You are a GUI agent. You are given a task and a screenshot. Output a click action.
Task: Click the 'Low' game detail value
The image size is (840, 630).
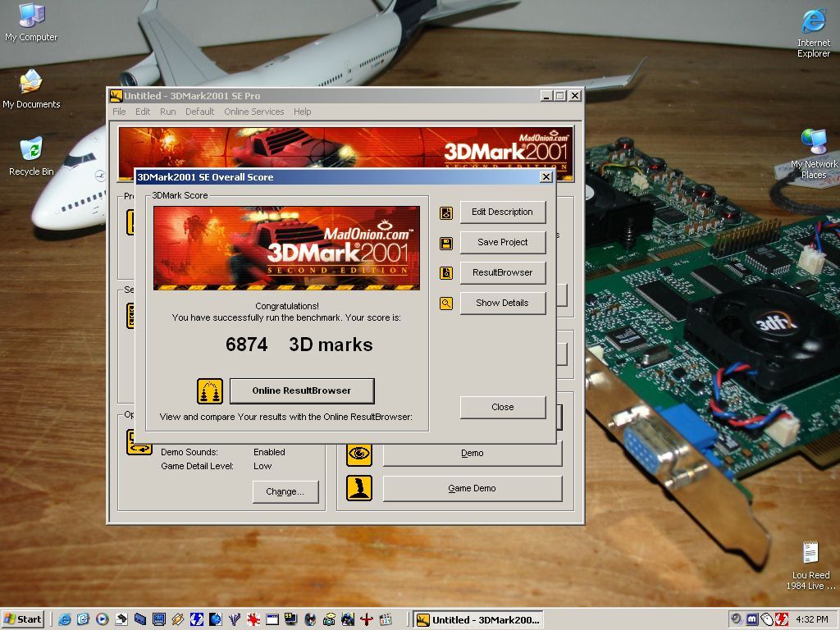tap(262, 466)
